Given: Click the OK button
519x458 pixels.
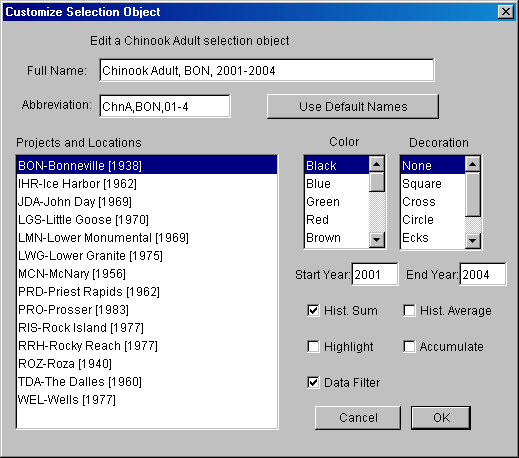Looking at the screenshot, I should coord(441,418).
